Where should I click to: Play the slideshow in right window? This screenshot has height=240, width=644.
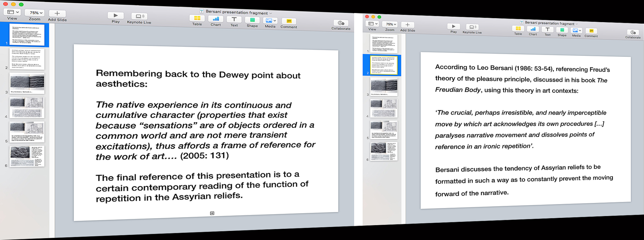coord(453,26)
